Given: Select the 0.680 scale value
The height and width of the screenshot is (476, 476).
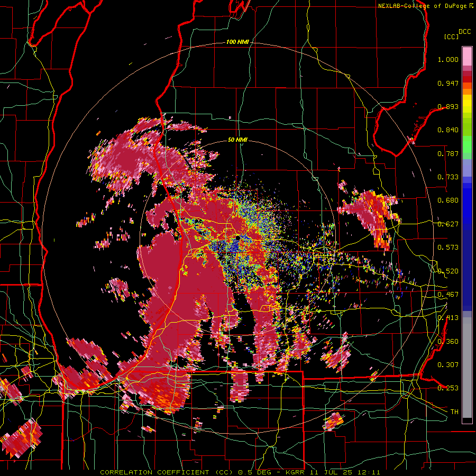Looking at the screenshot, I should coord(448,200).
